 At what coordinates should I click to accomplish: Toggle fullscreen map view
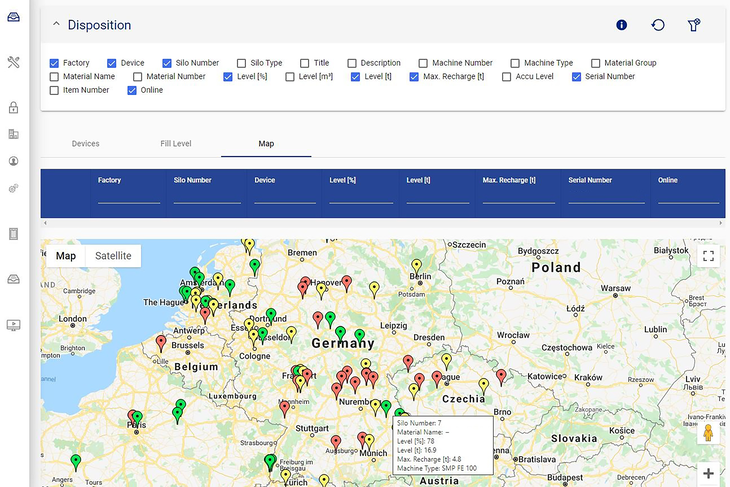click(x=708, y=256)
